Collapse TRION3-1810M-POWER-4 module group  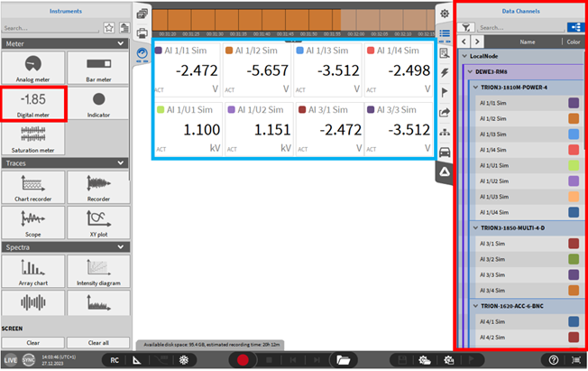475,87
